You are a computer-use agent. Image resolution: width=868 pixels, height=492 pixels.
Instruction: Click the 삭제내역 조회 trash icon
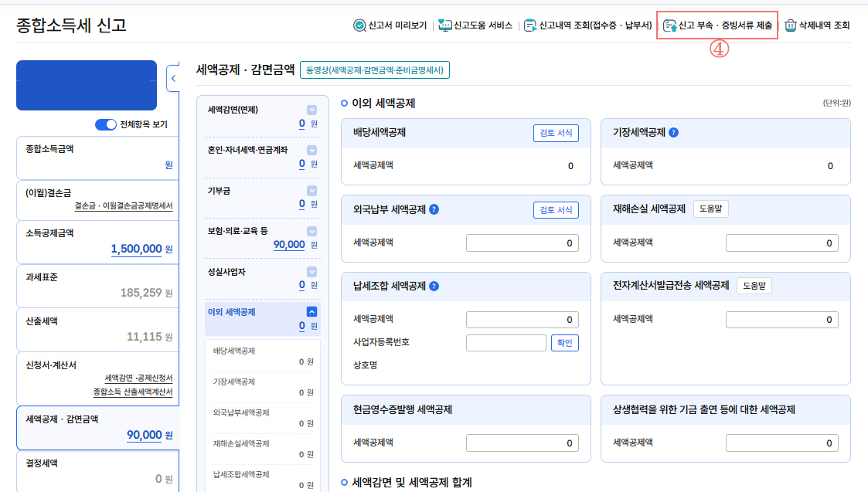[791, 25]
